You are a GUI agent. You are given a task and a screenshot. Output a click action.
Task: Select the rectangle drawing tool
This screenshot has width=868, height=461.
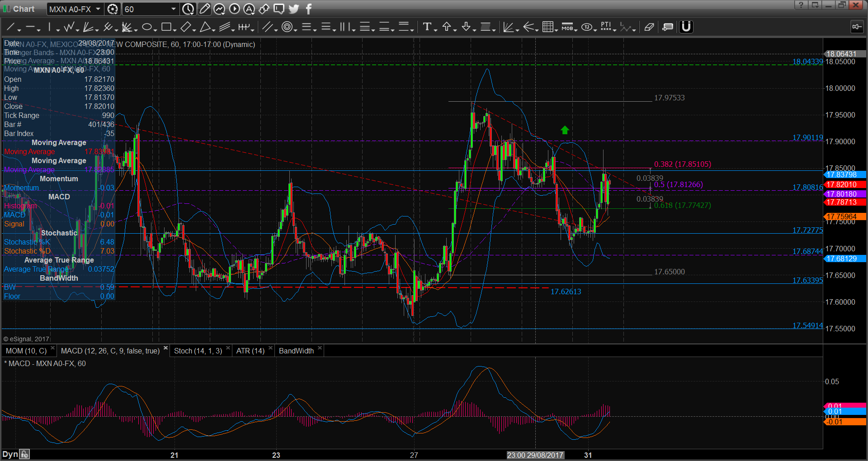(x=166, y=27)
